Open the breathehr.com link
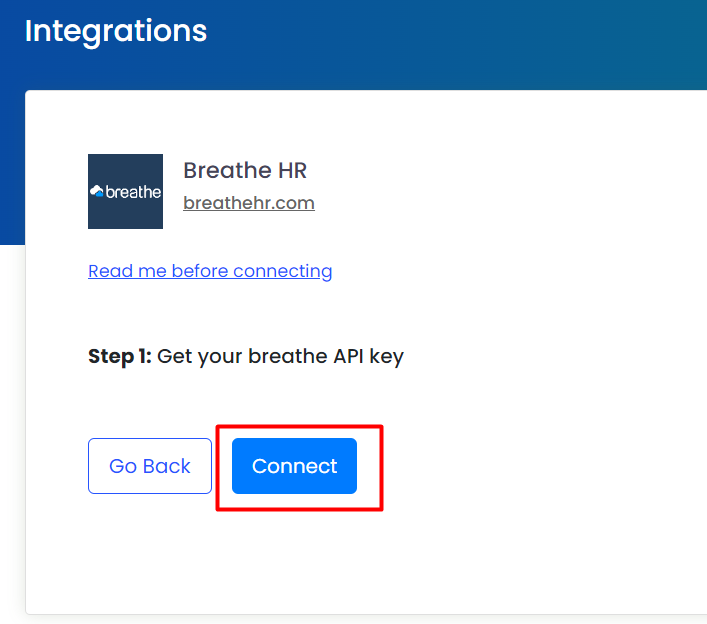The width and height of the screenshot is (707, 624). click(x=249, y=203)
